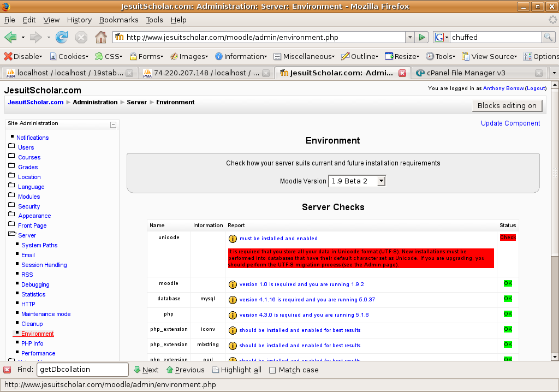Open the Moodle Version dropdown
Image resolution: width=559 pixels, height=392 pixels.
pos(357,181)
